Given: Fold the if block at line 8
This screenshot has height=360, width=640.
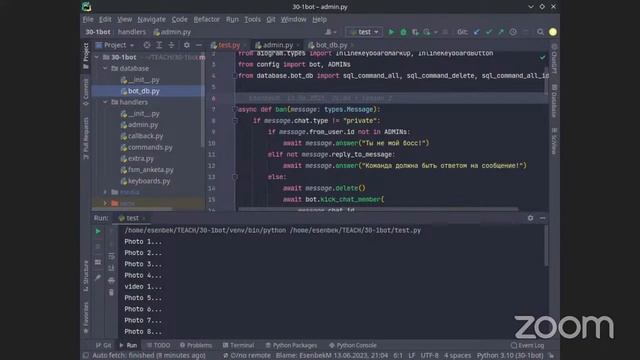Looking at the screenshot, I should coord(235,121).
